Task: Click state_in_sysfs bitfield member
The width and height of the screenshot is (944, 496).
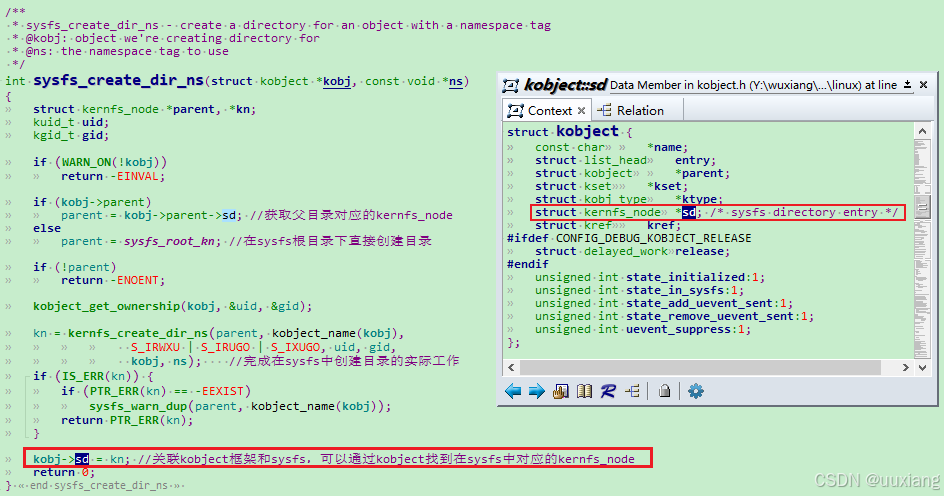Action: [x=675, y=291]
